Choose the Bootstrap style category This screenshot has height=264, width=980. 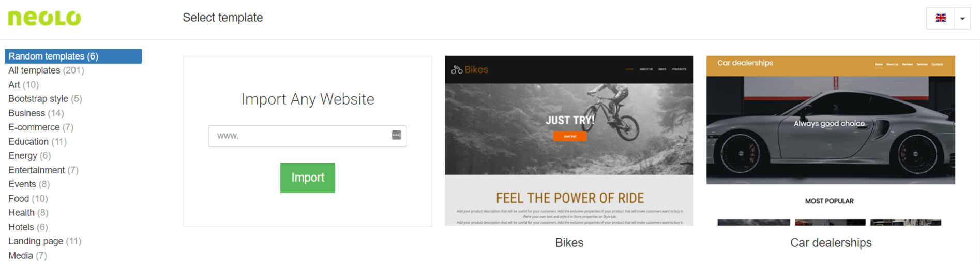click(45, 99)
